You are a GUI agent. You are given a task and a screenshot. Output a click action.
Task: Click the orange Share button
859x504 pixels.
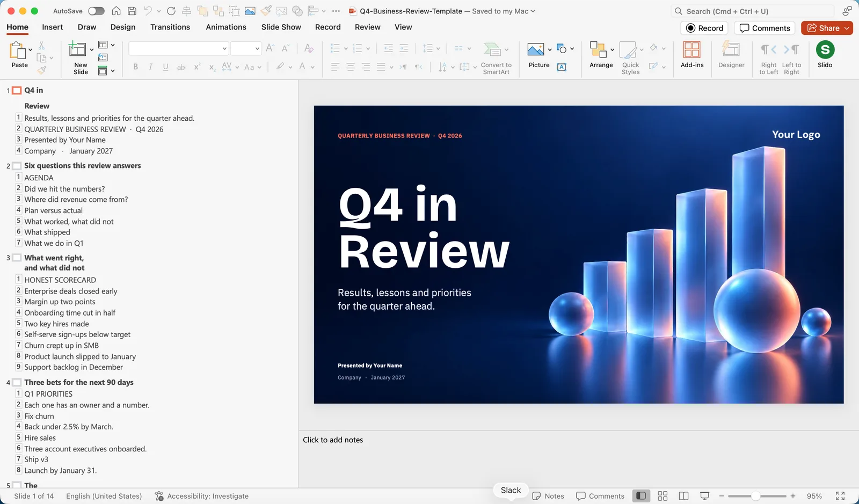[827, 28]
